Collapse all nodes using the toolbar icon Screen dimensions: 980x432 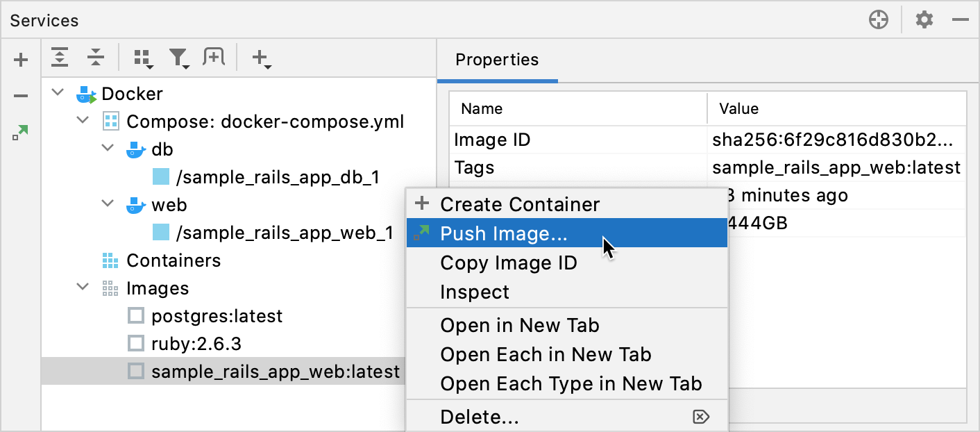pos(95,58)
